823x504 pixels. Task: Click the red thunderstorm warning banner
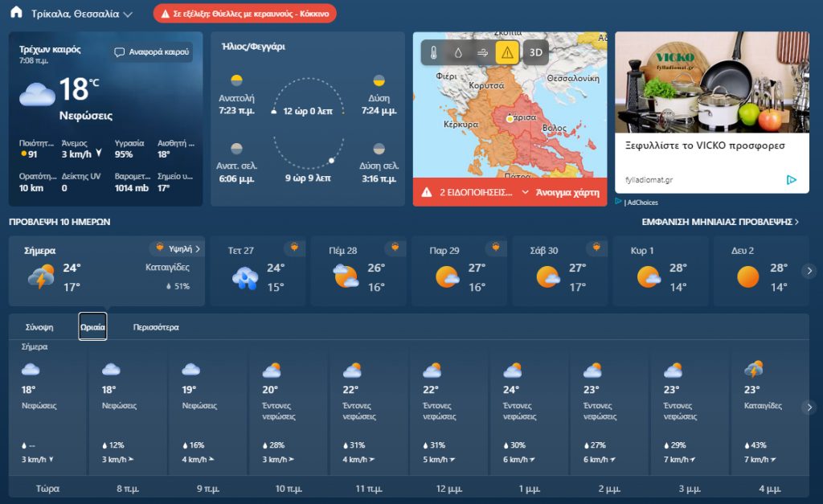(244, 14)
